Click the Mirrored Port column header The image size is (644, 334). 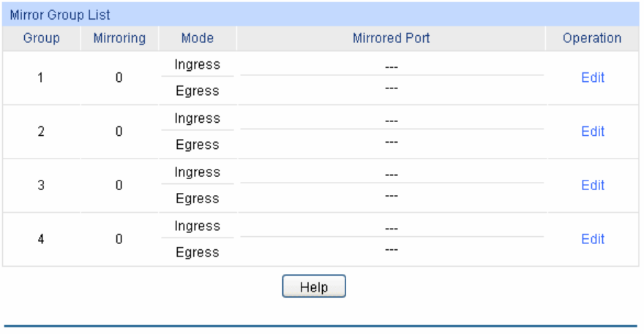391,39
